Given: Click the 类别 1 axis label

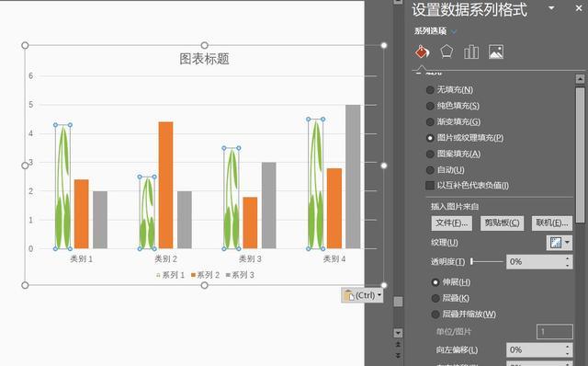Looking at the screenshot, I should coord(82,258).
